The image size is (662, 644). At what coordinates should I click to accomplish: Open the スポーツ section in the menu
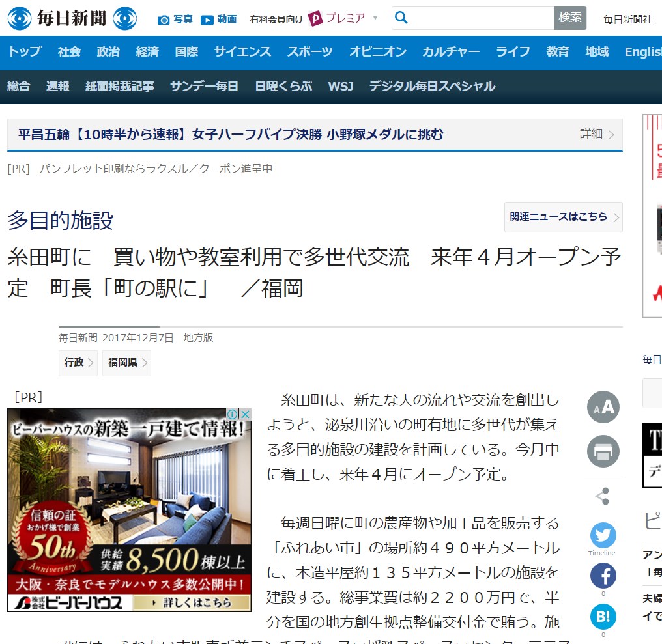tap(310, 52)
